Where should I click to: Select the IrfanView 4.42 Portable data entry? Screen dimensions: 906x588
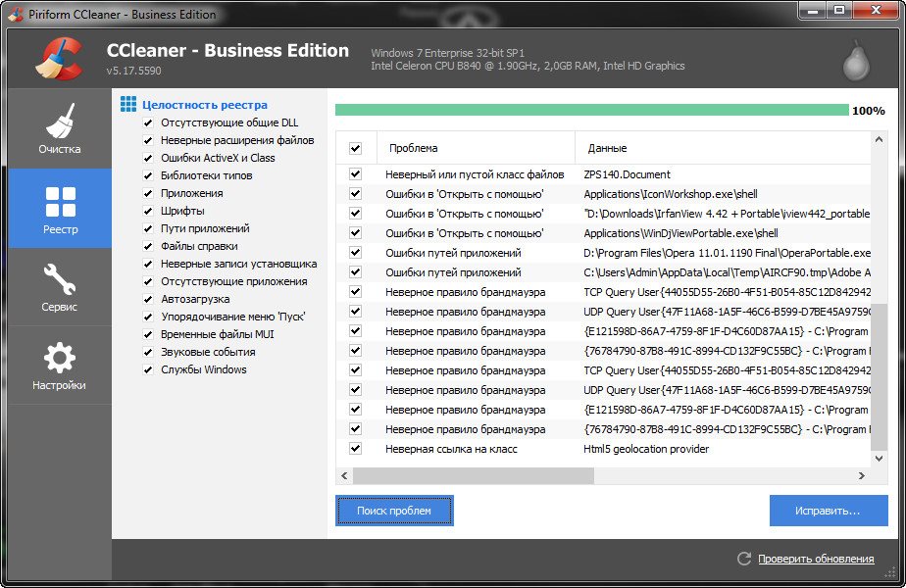tap(727, 214)
